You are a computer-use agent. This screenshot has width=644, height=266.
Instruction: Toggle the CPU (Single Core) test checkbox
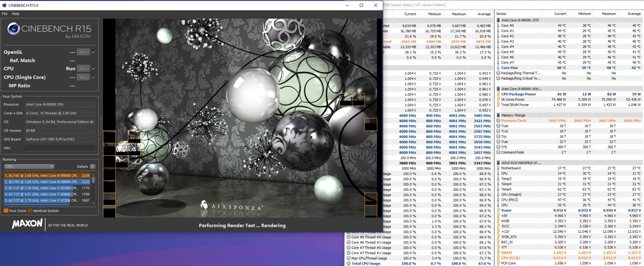coord(94,77)
